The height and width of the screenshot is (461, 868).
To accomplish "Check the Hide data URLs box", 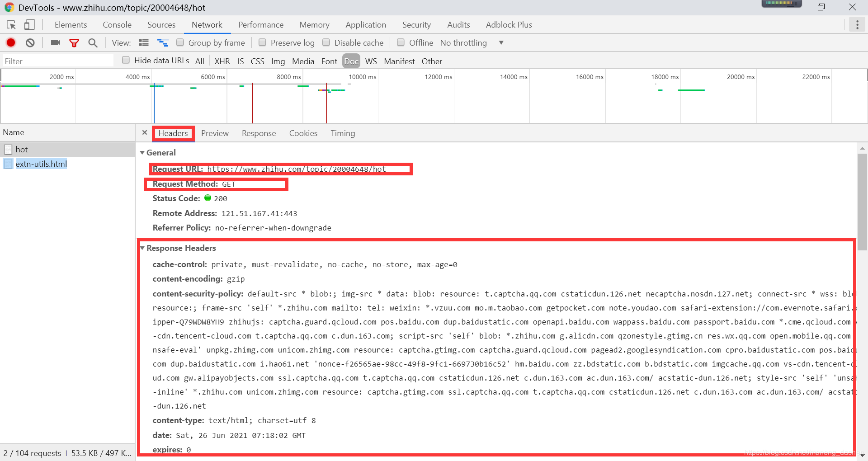I will (126, 60).
